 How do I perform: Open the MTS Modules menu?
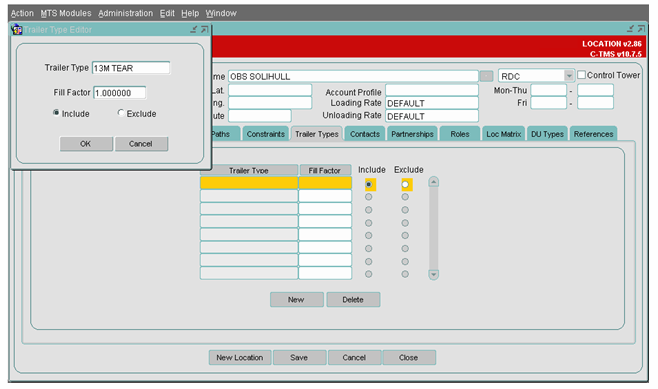(x=66, y=13)
